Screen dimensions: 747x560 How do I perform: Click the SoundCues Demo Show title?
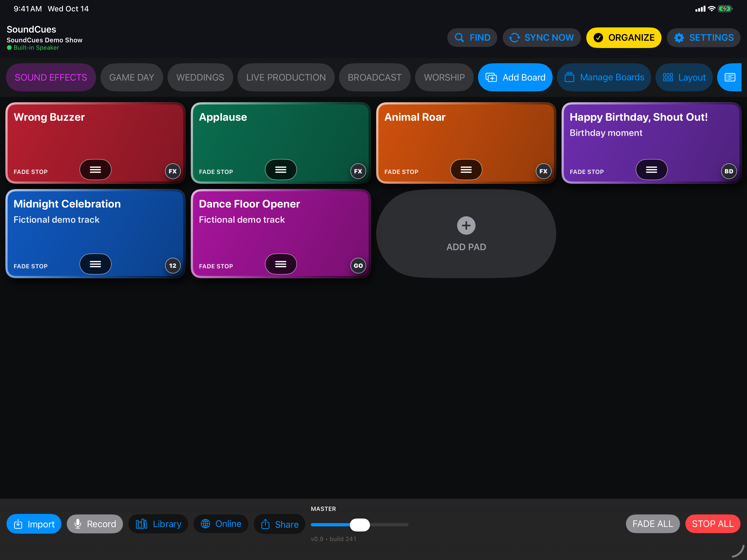tap(45, 40)
